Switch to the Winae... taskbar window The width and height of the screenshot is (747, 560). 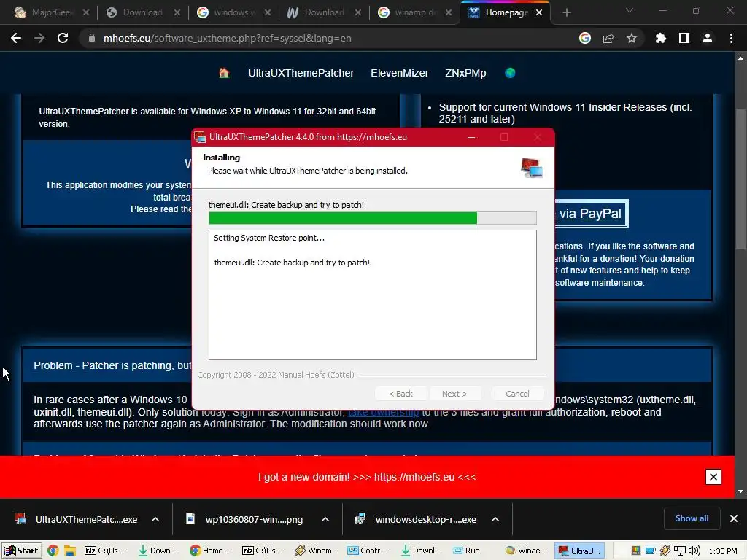pyautogui.click(x=527, y=551)
